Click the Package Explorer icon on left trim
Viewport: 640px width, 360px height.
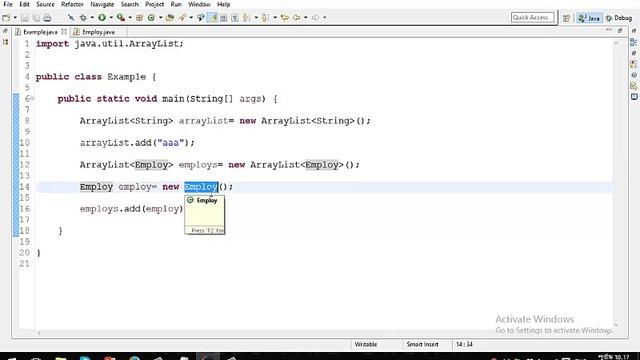[5, 42]
